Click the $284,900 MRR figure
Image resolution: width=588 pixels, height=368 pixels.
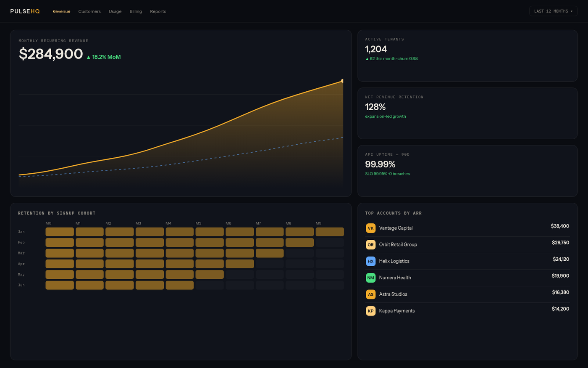click(x=51, y=54)
